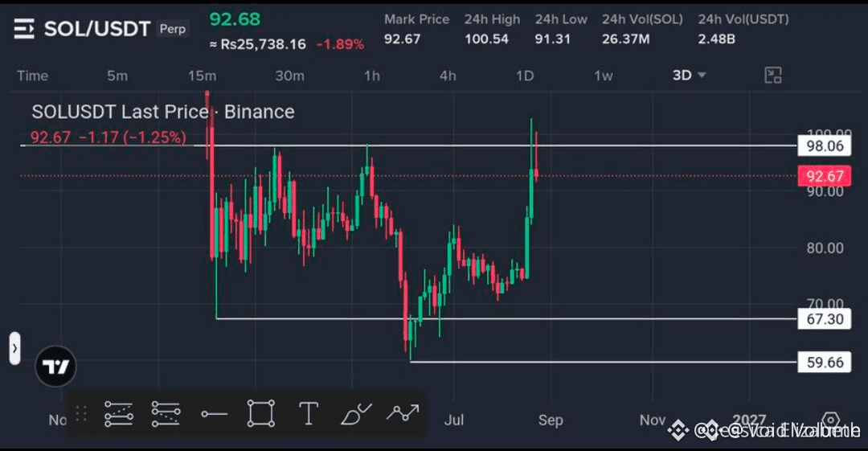Image resolution: width=868 pixels, height=451 pixels.
Task: Tap the Nov time axis label
Action: click(653, 420)
